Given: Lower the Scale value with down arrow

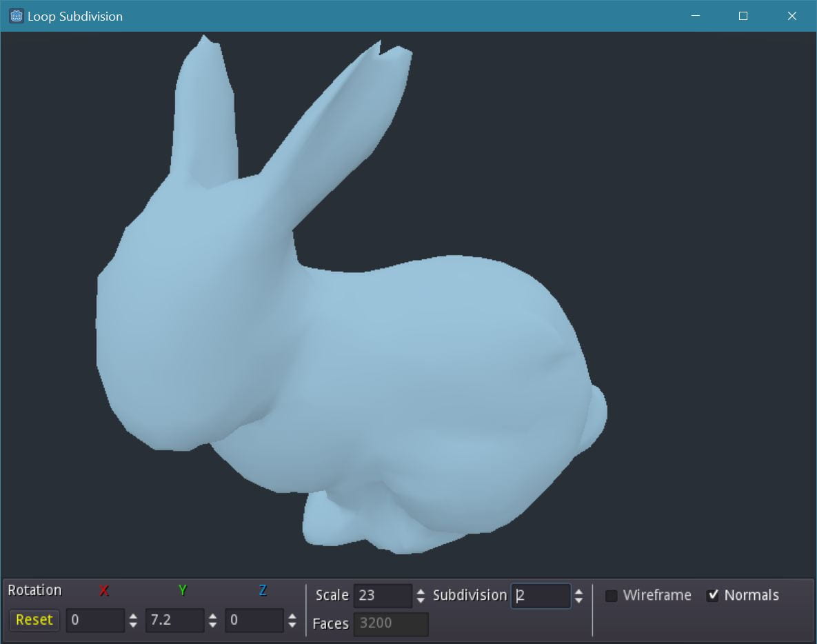Looking at the screenshot, I should coord(421,600).
